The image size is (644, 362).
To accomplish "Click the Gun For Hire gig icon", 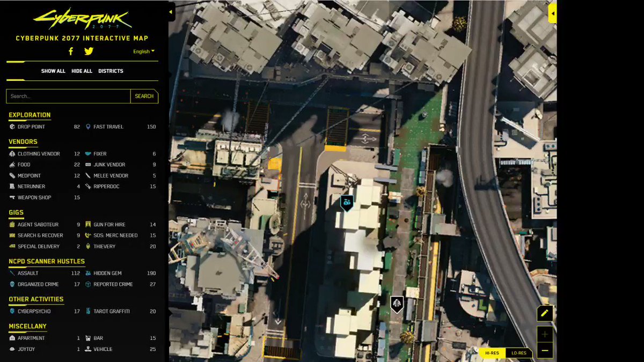I will (x=88, y=225).
